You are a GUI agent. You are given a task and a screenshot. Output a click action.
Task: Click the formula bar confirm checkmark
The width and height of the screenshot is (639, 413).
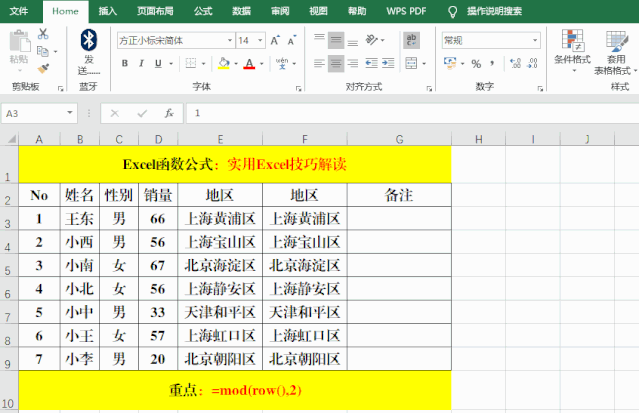pyautogui.click(x=142, y=113)
